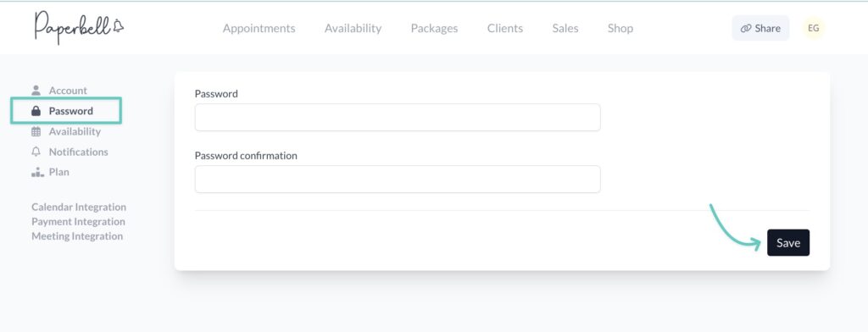Click the Paperbell logo
The height and width of the screenshot is (332, 868).
[79, 27]
